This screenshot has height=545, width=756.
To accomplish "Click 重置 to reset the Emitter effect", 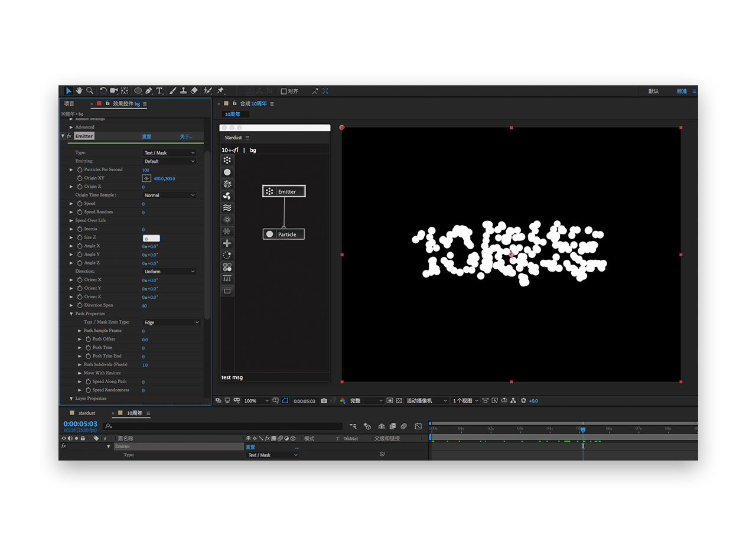I will click(x=146, y=136).
